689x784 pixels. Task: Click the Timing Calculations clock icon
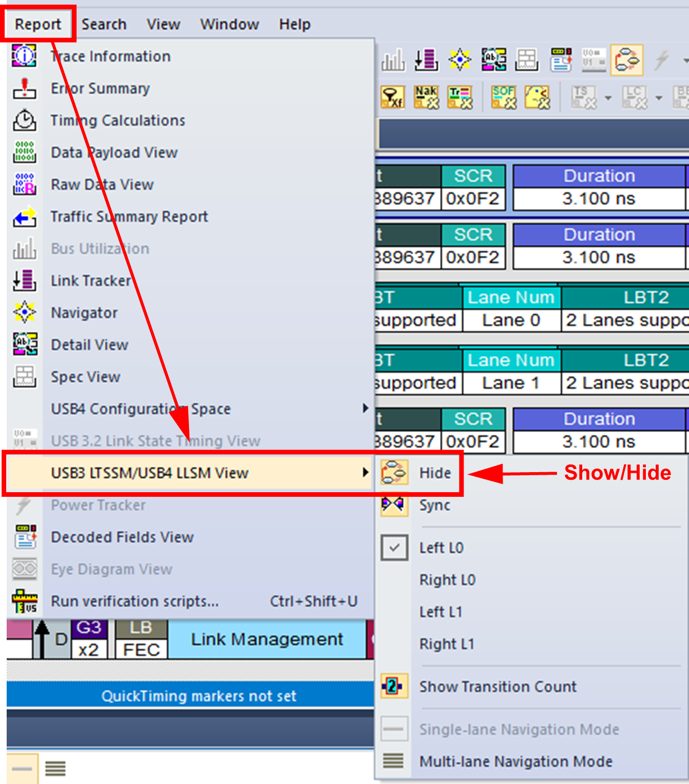click(24, 120)
